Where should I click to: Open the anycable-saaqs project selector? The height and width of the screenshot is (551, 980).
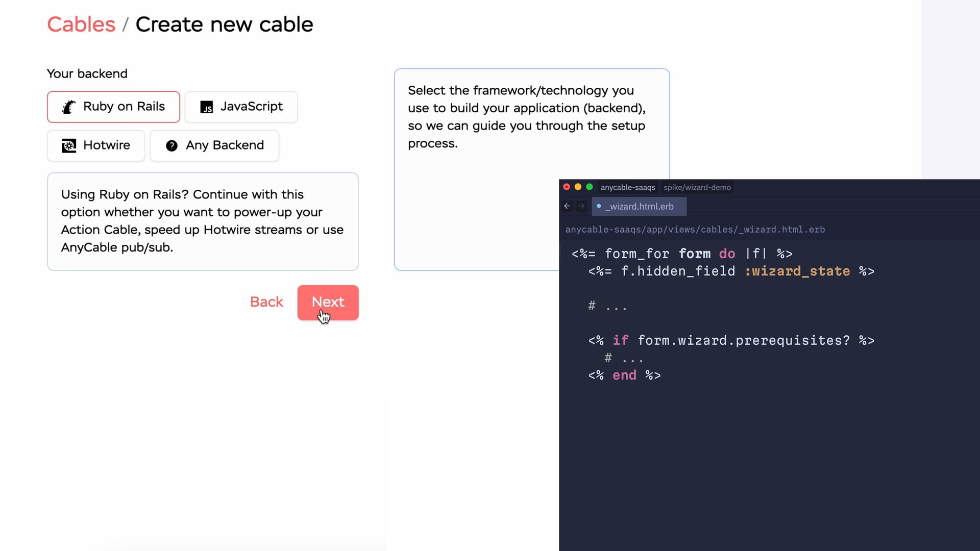coord(627,187)
